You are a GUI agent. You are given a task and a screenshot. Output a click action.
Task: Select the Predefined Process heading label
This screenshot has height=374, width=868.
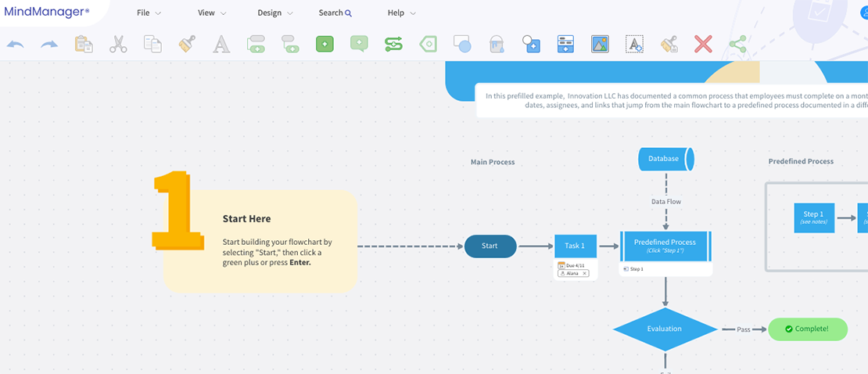pyautogui.click(x=801, y=161)
